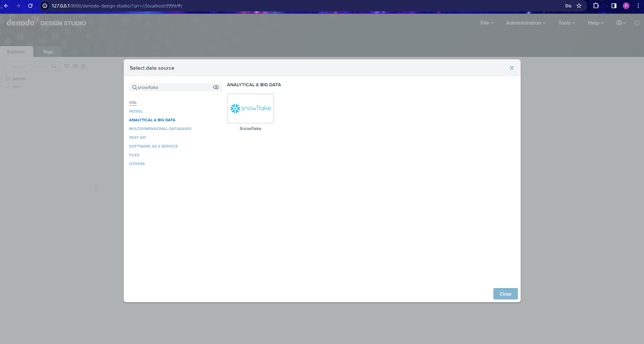644x344 pixels.
Task: Open the REST API category
Action: click(x=138, y=138)
